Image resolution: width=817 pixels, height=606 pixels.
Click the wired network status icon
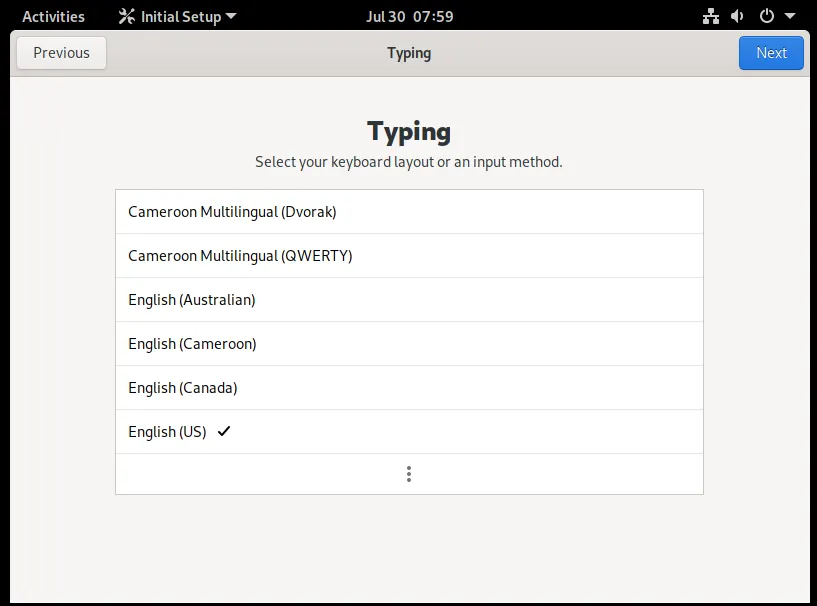click(711, 16)
